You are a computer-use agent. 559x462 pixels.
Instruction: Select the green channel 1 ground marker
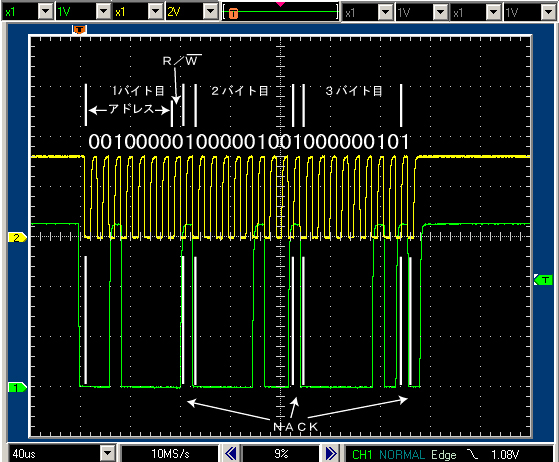point(17,387)
